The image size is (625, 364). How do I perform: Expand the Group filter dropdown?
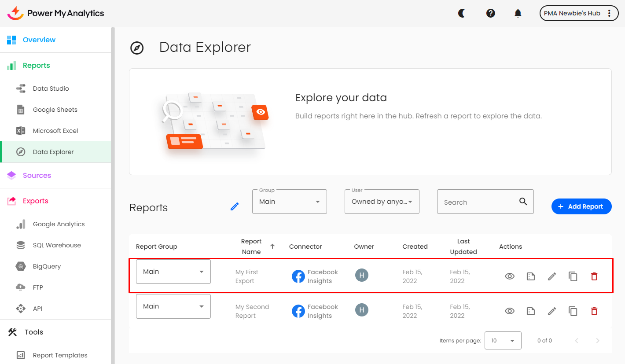[x=290, y=202]
